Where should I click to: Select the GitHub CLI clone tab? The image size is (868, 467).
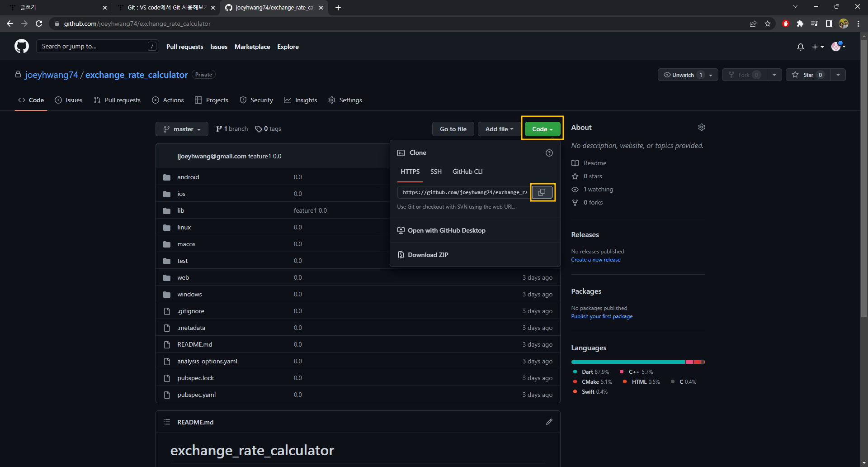point(467,172)
